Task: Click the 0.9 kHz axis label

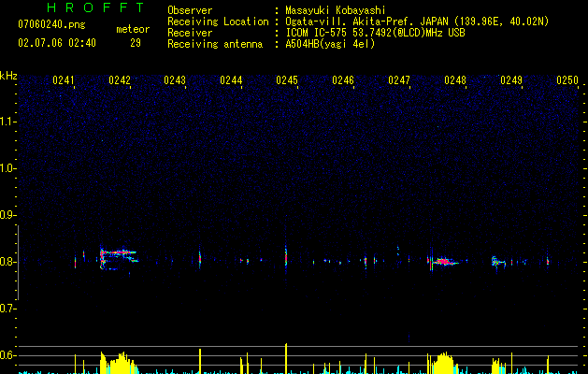Action: 7,215
